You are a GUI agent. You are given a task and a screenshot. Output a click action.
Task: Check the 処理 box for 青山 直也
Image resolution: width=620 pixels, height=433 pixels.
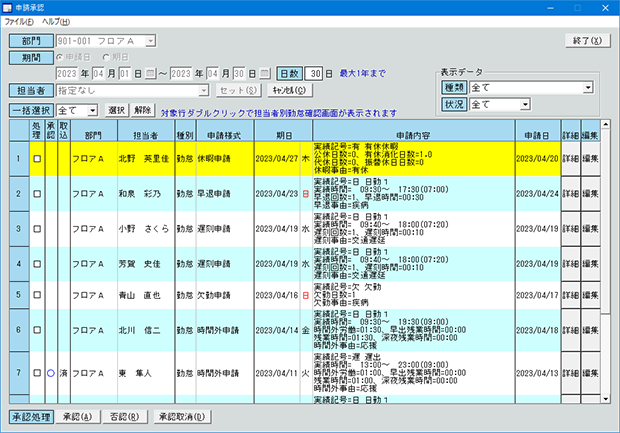tap(37, 295)
